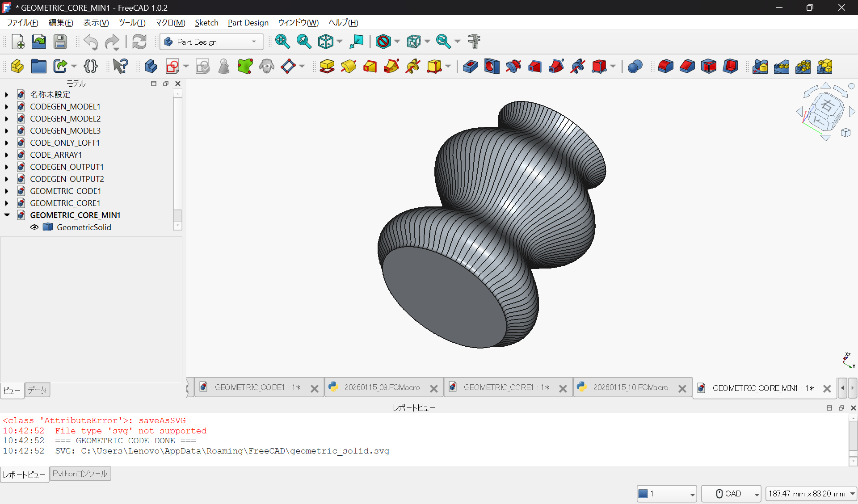Select the Pocket tool icon
The height and width of the screenshot is (504, 858).
coord(470,67)
